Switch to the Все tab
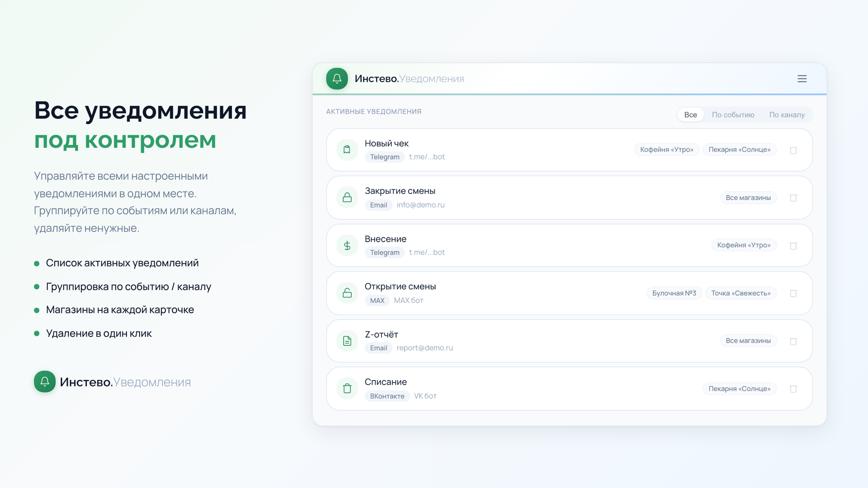868x488 pixels. coord(690,115)
